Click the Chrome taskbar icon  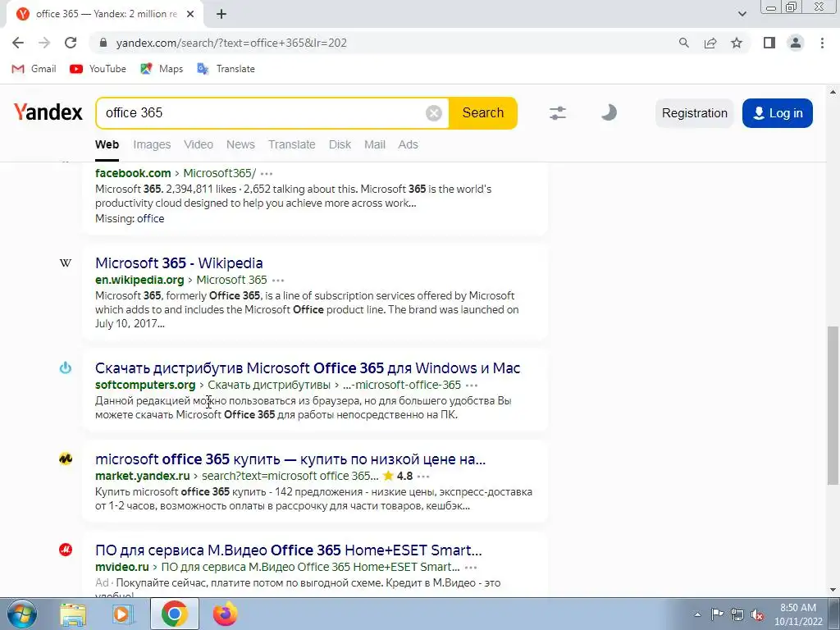coord(174,614)
